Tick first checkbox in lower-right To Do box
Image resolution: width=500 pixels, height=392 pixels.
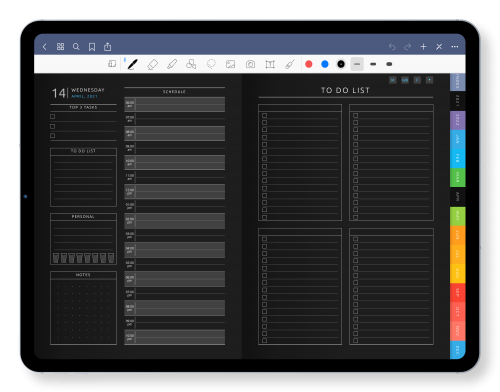tap(356, 239)
